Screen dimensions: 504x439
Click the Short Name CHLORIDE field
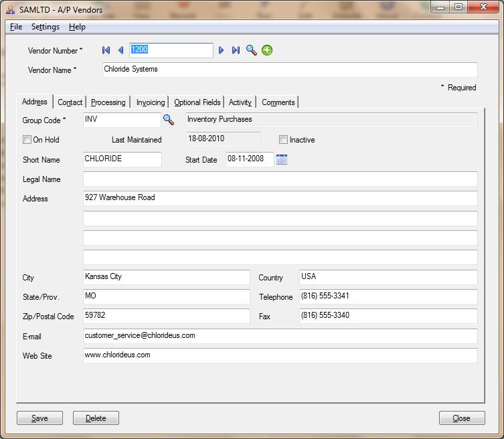pos(122,159)
